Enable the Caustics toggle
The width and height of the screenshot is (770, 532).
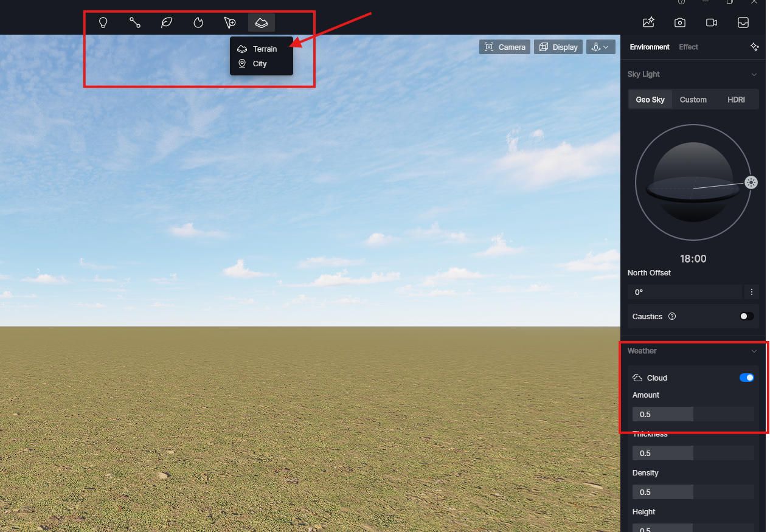coord(746,316)
